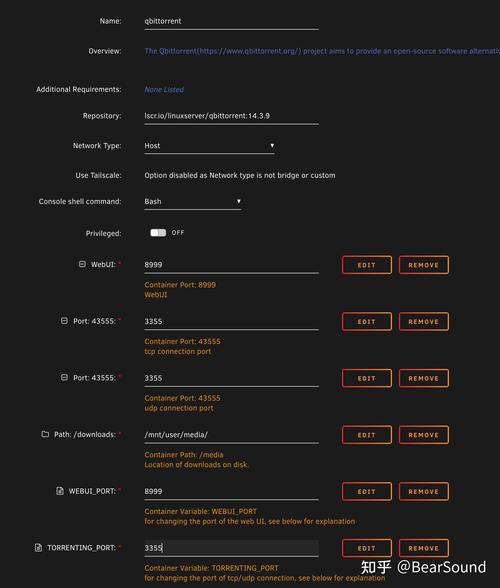Click the folder icon next to Path /downloads
Image resolution: width=500 pixels, height=588 pixels.
(45, 434)
